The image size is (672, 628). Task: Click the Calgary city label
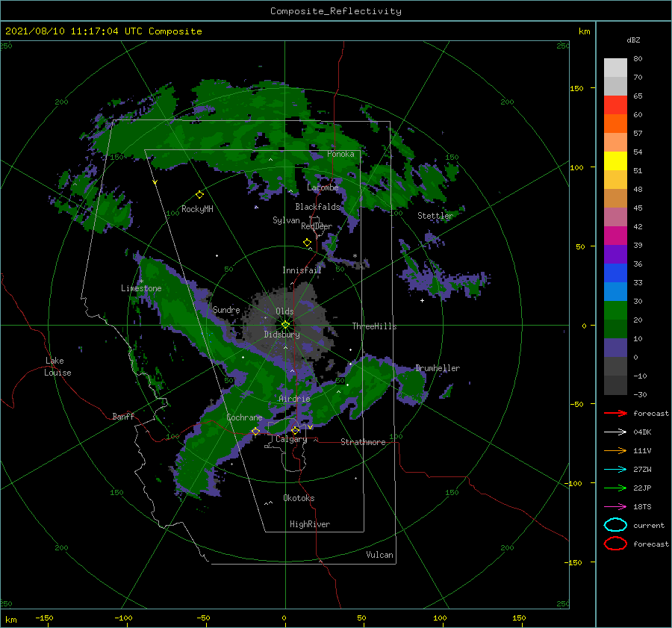pos(291,439)
